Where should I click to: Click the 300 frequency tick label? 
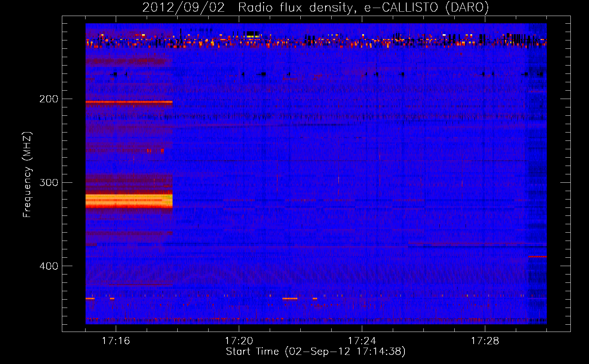tap(49, 182)
